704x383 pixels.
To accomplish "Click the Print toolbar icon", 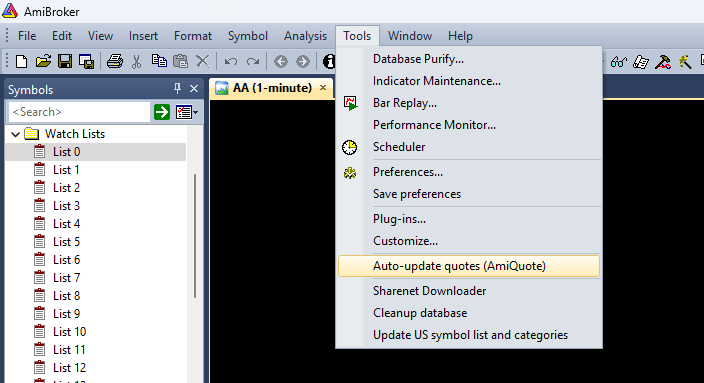I will coord(114,61).
